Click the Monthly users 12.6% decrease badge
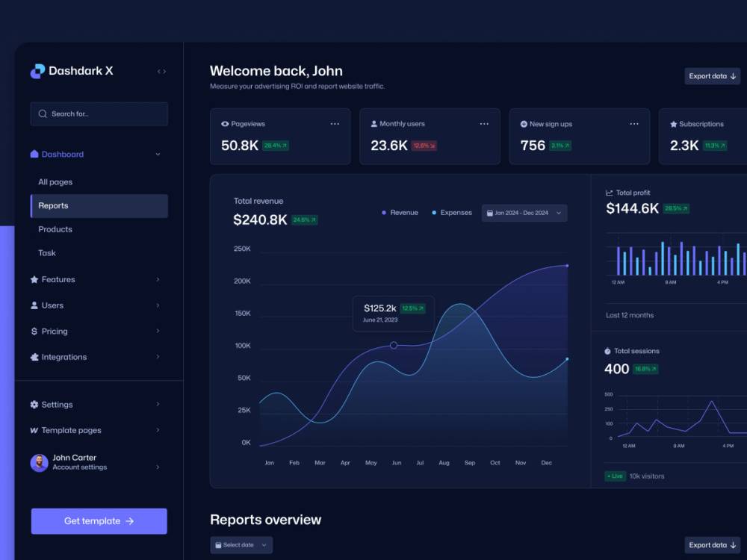 [424, 146]
